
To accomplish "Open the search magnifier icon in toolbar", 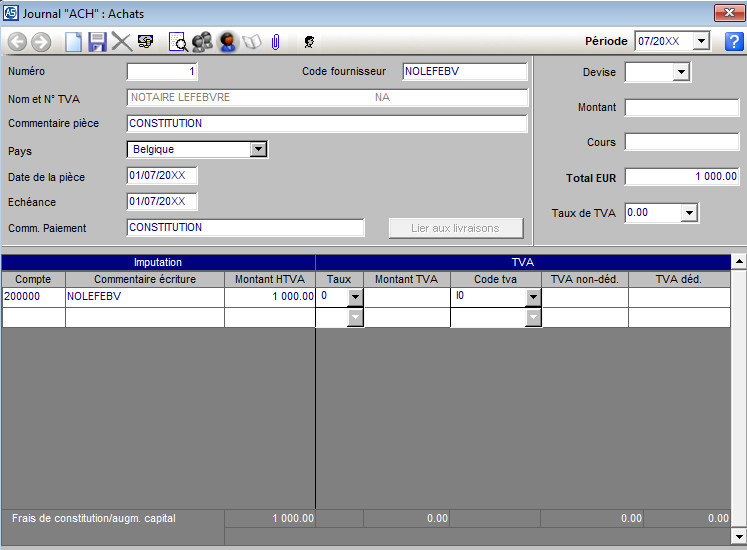I will [x=178, y=42].
